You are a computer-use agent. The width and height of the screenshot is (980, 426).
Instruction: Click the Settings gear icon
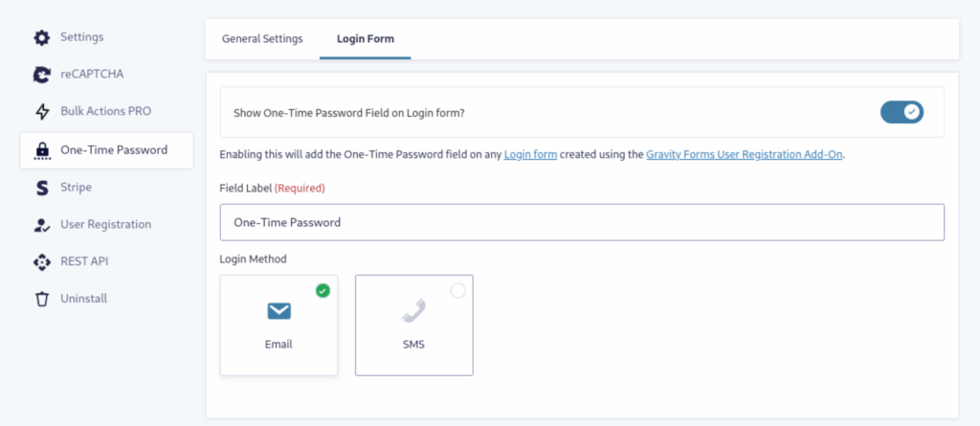(41, 37)
